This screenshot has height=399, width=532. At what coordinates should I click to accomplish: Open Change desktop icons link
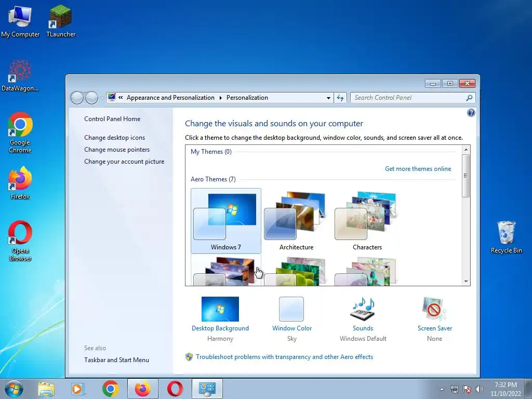click(115, 137)
